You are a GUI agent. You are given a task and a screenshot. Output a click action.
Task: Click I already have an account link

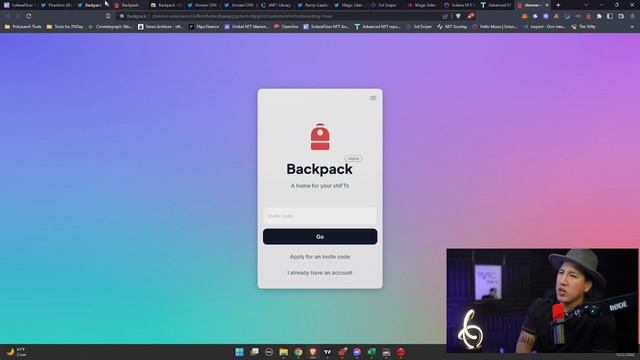click(x=320, y=273)
